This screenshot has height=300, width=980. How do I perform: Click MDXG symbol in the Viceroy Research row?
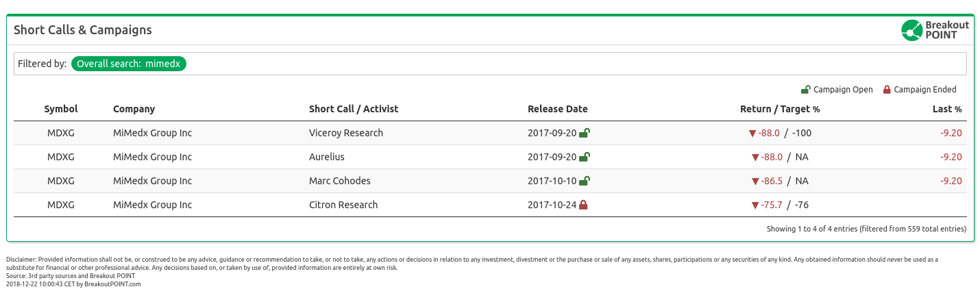[61, 133]
